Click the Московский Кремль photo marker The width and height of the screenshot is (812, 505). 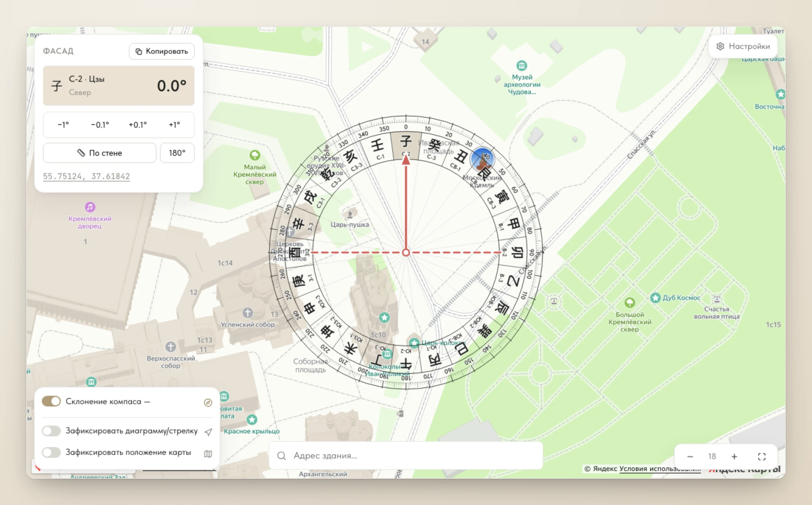point(482,160)
